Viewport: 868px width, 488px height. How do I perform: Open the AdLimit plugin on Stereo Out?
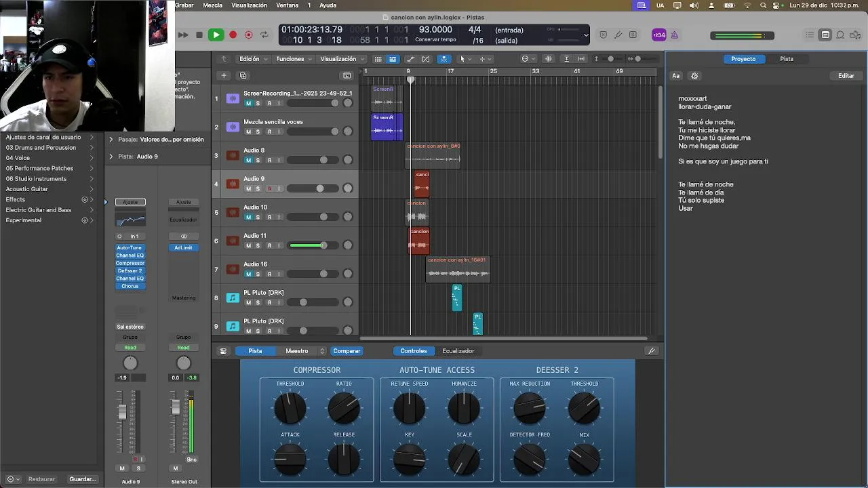coord(183,248)
